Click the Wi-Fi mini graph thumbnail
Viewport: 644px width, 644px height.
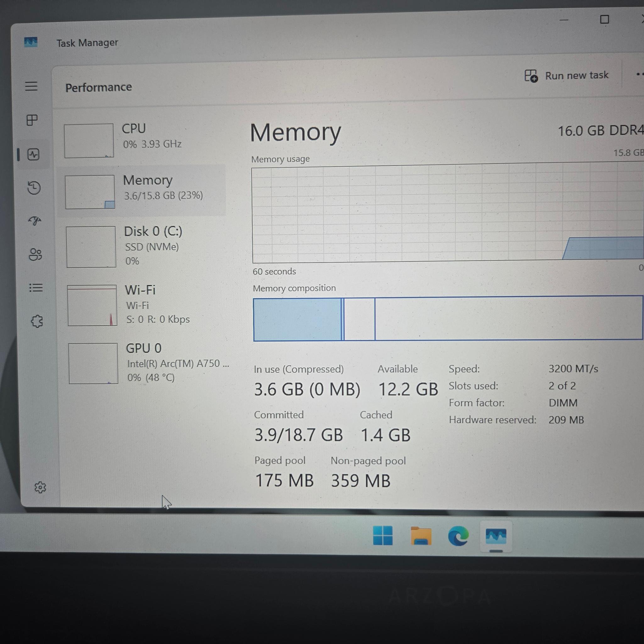point(92,305)
